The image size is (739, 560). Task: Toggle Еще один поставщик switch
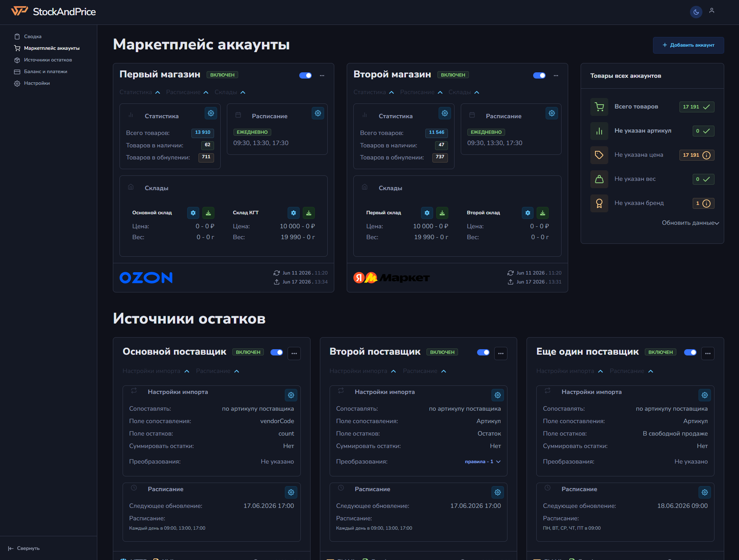[x=690, y=352]
